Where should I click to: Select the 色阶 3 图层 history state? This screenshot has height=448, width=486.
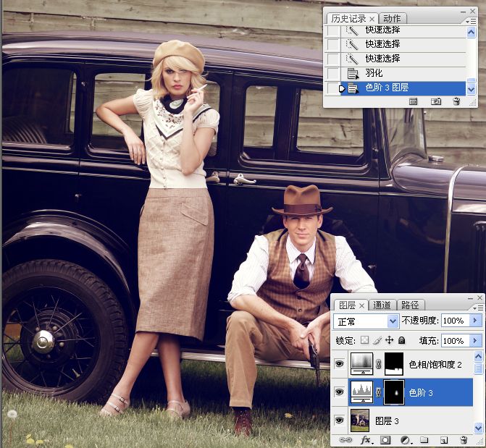(x=403, y=88)
